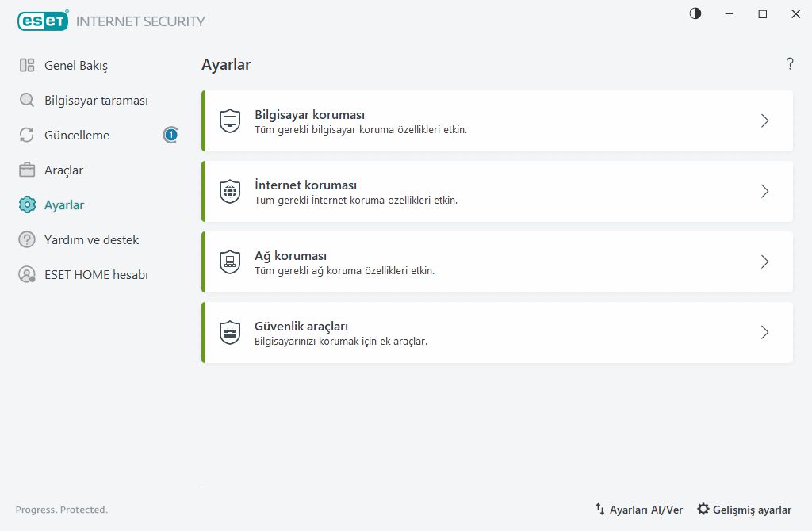The width and height of the screenshot is (812, 531).
Task: Click the Ağ koruması network shield icon
Action: tap(230, 262)
